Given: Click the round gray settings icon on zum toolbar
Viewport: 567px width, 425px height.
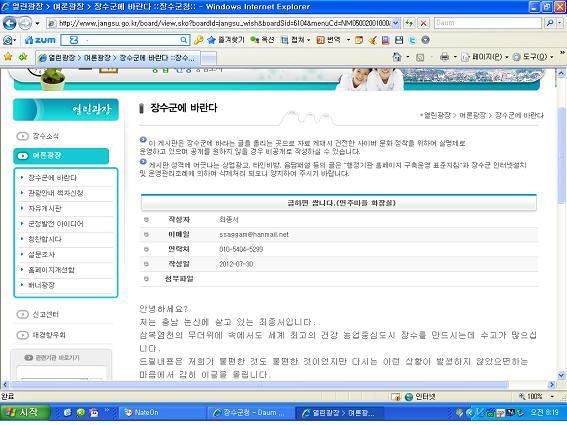Looking at the screenshot, I should click(426, 40).
